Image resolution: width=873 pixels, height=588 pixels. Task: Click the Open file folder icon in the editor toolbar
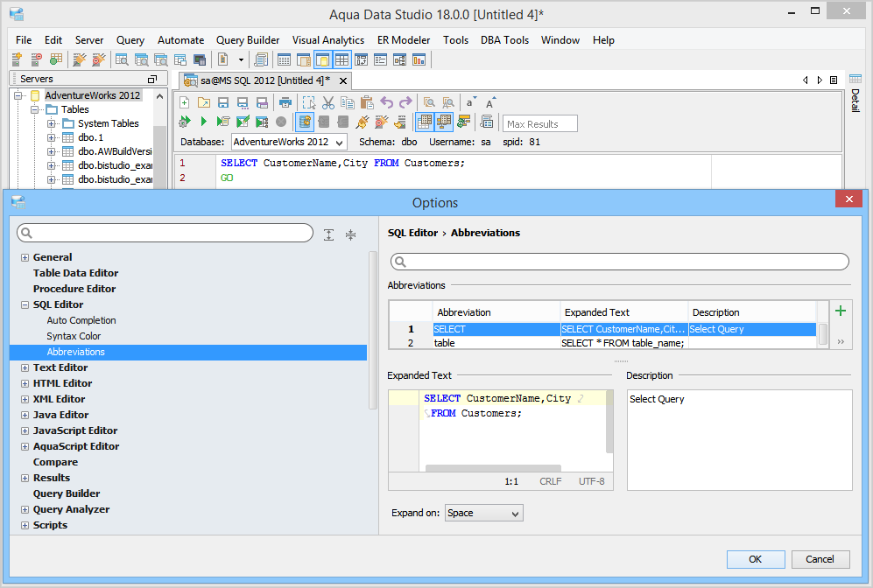tap(204, 102)
